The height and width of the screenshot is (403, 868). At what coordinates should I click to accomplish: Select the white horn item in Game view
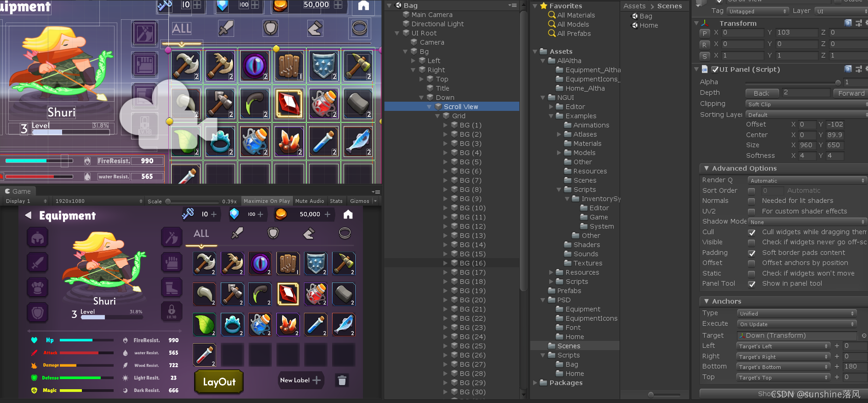tap(204, 294)
